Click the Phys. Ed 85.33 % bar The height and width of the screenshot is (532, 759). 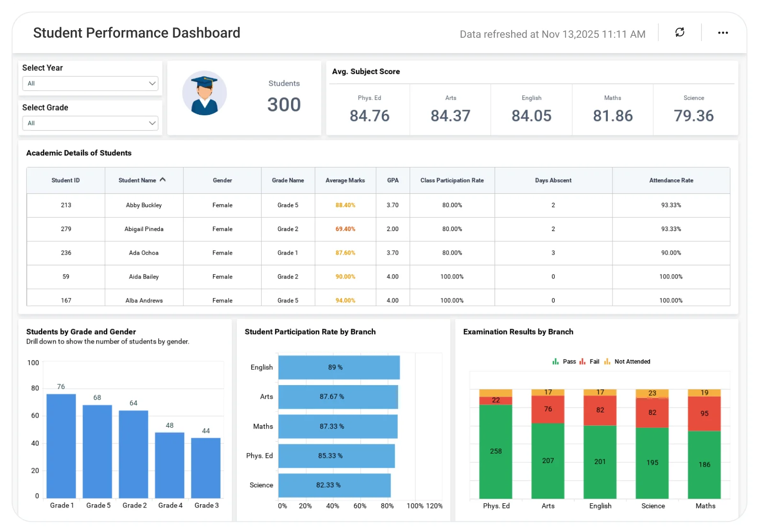click(x=336, y=456)
